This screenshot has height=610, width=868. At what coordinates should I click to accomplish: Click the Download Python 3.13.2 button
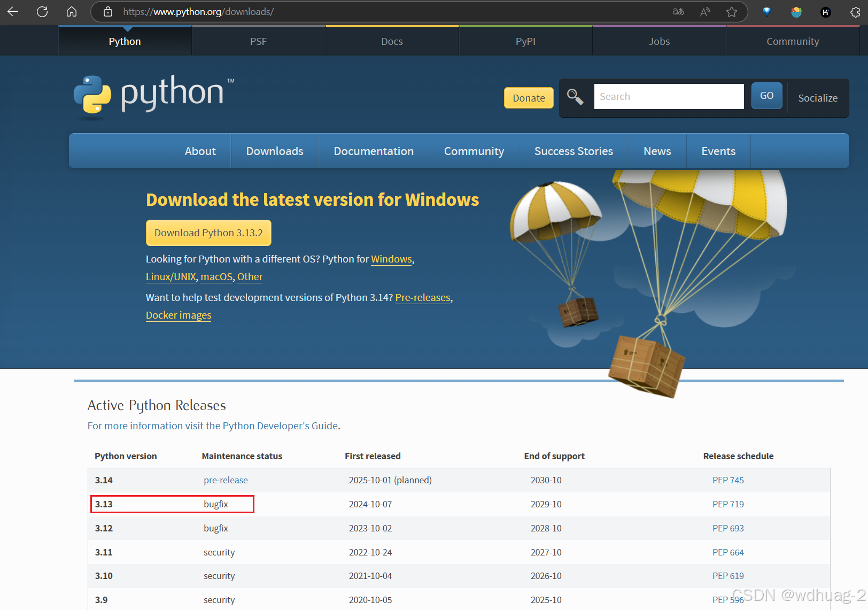208,233
